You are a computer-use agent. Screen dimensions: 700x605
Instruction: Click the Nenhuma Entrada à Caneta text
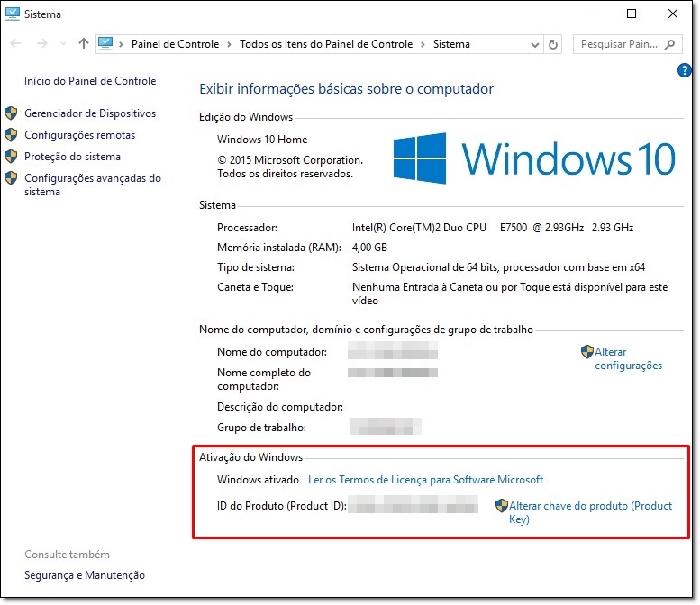(x=510, y=293)
